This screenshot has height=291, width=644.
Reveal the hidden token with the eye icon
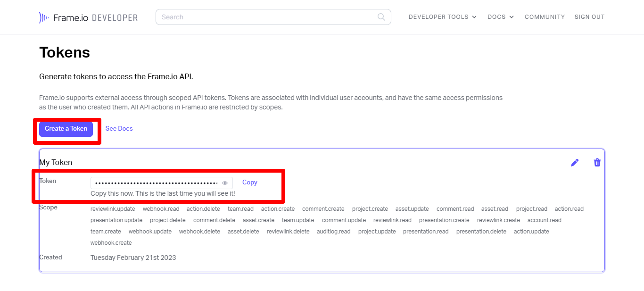coord(225,183)
